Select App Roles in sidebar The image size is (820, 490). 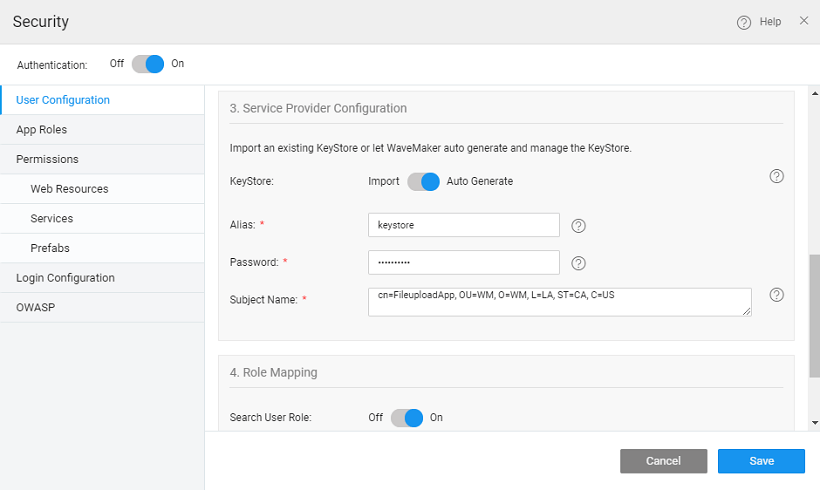click(x=42, y=130)
